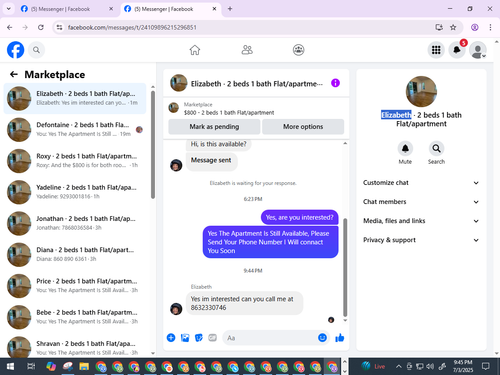The height and width of the screenshot is (375, 500).
Task: Open the account profile avatar menu
Action: [477, 50]
